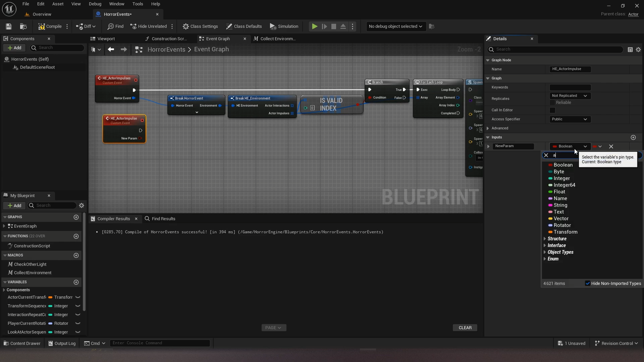Stop the play session

[x=334, y=26]
